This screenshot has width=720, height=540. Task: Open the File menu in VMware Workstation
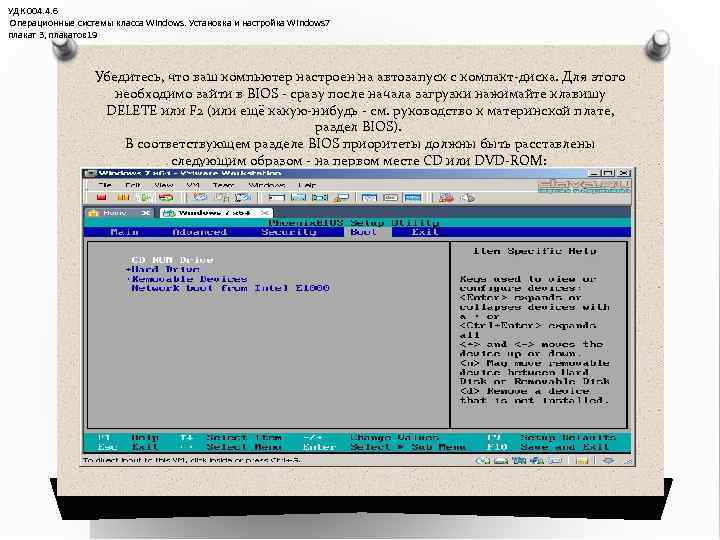tap(105, 185)
